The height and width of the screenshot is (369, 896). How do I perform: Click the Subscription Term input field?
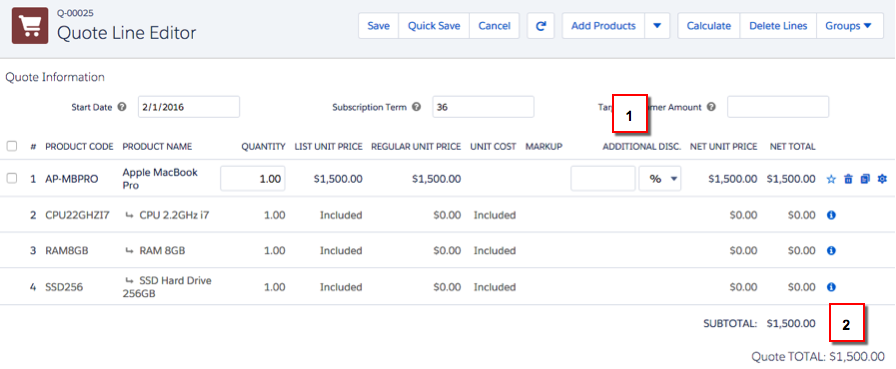pos(483,107)
